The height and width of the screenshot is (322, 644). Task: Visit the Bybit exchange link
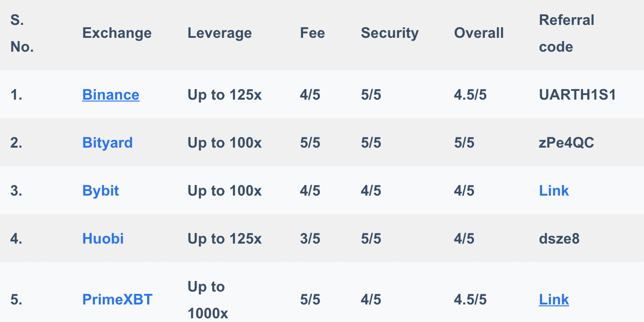pos(101,191)
